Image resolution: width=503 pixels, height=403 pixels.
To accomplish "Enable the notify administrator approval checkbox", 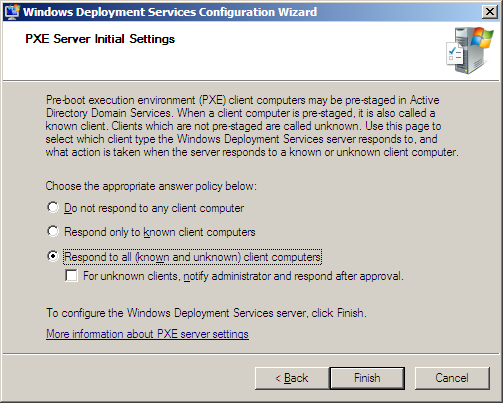I will (71, 276).
